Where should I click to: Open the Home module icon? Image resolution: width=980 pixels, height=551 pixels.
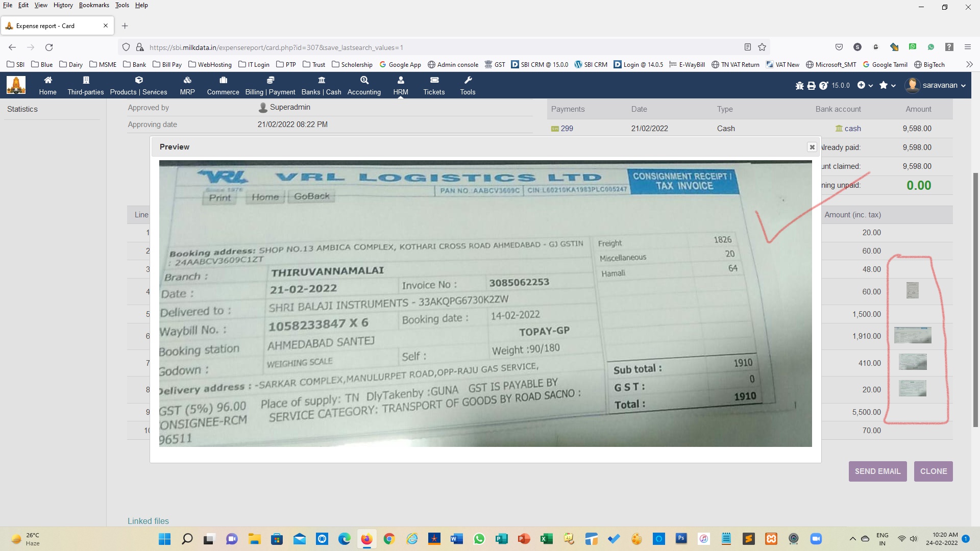coord(47,85)
